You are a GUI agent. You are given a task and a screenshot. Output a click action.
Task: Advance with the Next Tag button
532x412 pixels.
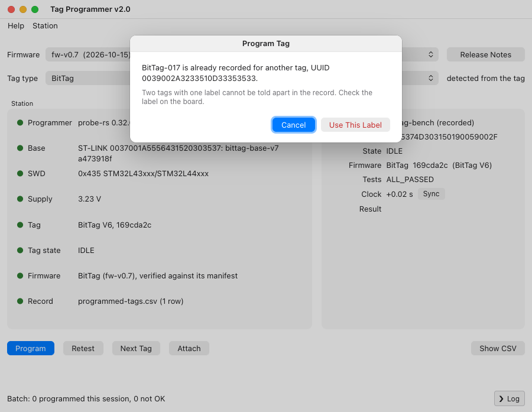[x=136, y=348]
